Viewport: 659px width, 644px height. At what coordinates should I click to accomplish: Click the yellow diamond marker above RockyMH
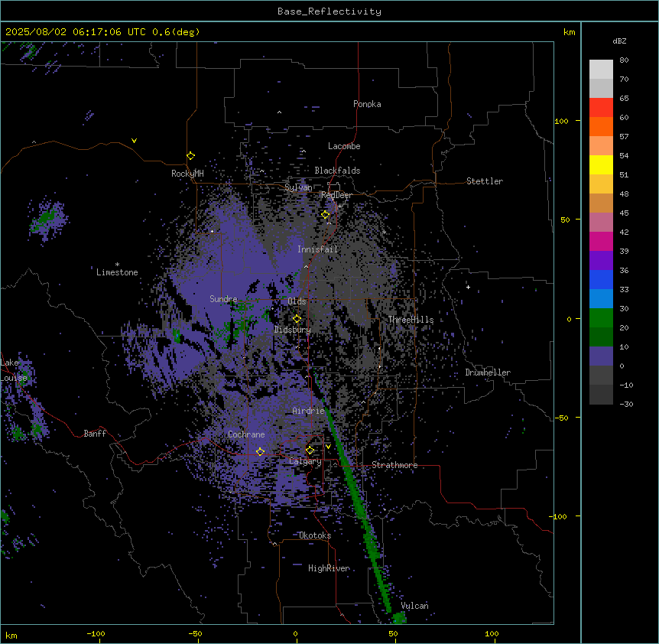[190, 155]
